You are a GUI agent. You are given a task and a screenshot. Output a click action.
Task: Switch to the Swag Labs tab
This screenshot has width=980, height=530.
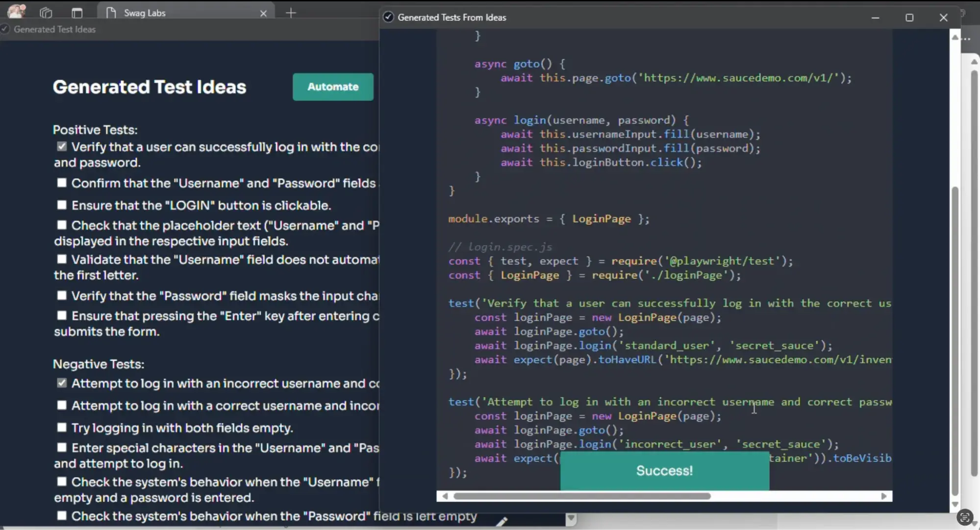(186, 13)
